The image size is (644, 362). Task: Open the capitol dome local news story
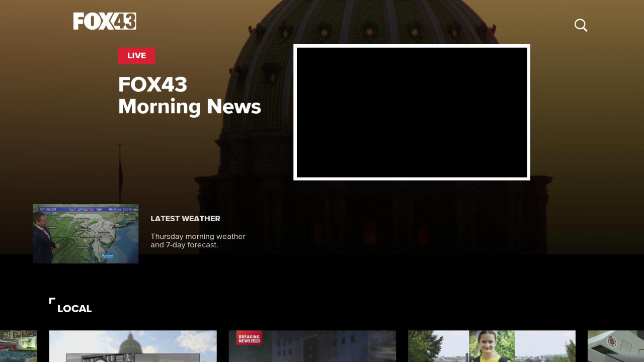point(133,346)
